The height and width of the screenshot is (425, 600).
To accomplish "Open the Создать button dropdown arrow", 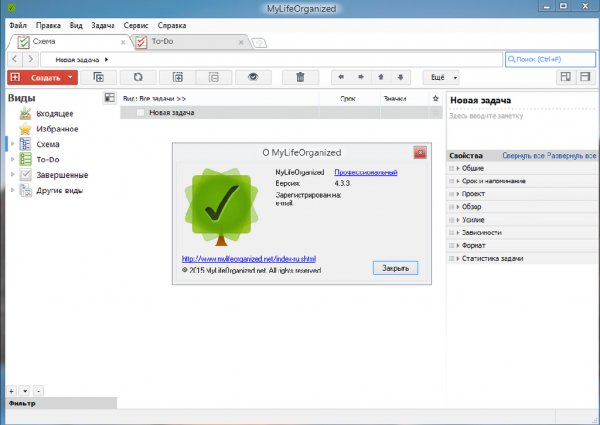I will click(x=70, y=77).
